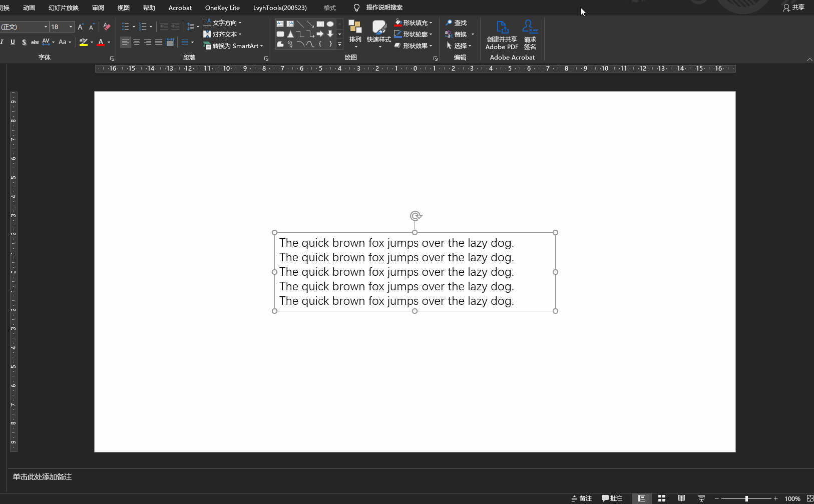The height and width of the screenshot is (504, 814).
Task: Toggle text shadow S button
Action: [24, 42]
